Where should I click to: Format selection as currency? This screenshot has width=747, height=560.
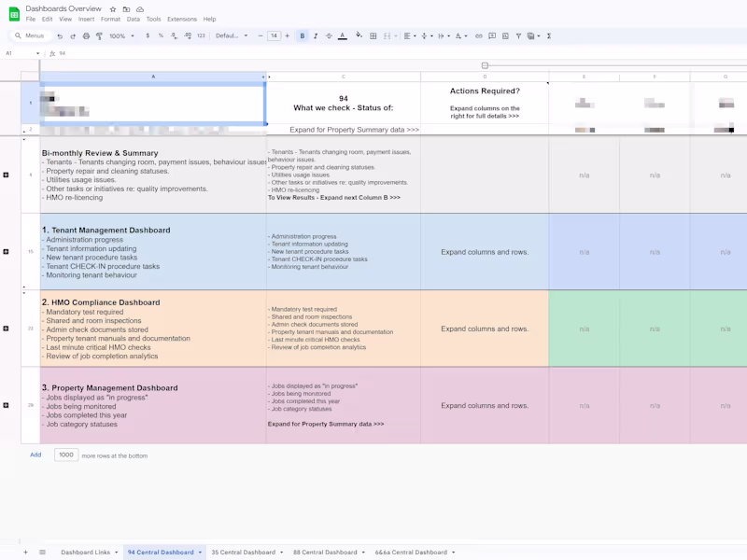coord(147,35)
